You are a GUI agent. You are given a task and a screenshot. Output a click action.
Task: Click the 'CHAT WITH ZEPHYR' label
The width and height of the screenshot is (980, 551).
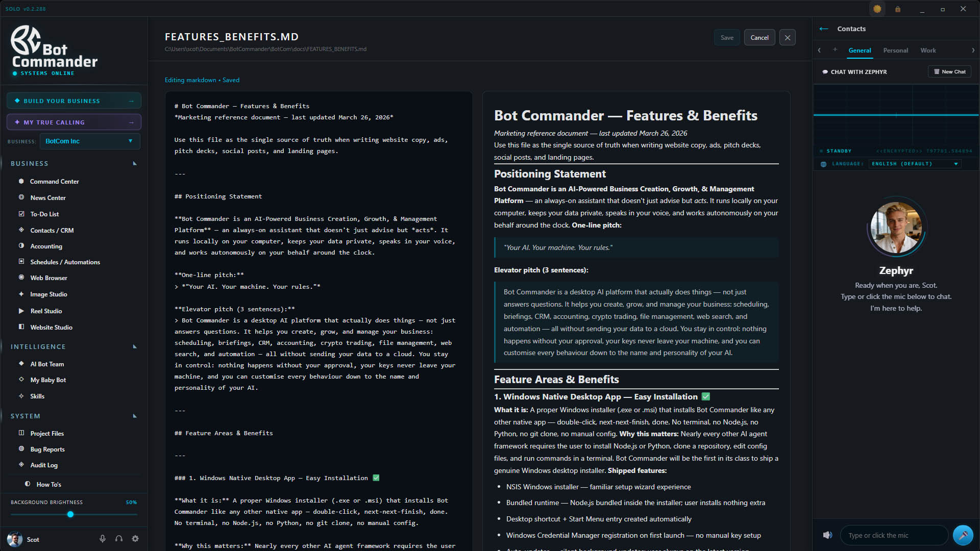click(859, 72)
